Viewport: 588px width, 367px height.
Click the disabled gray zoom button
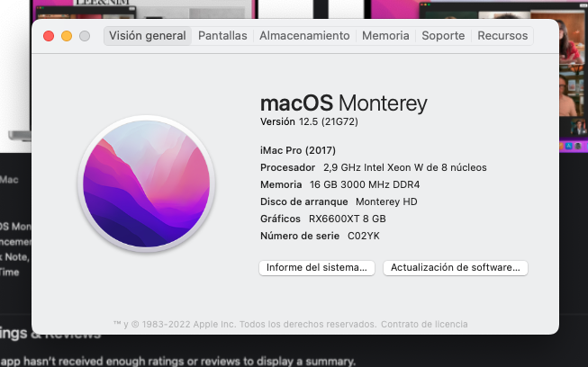click(x=85, y=36)
